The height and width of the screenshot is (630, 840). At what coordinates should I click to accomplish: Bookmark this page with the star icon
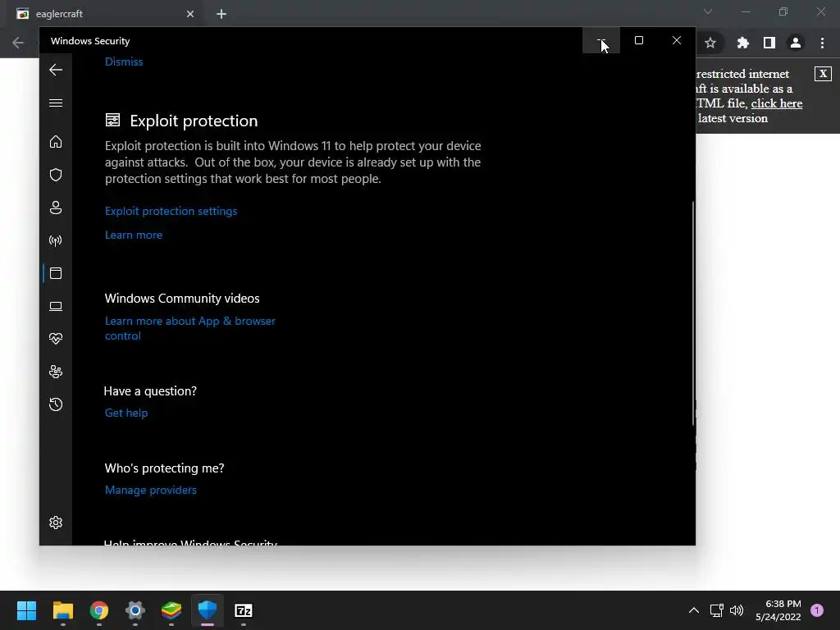(710, 43)
